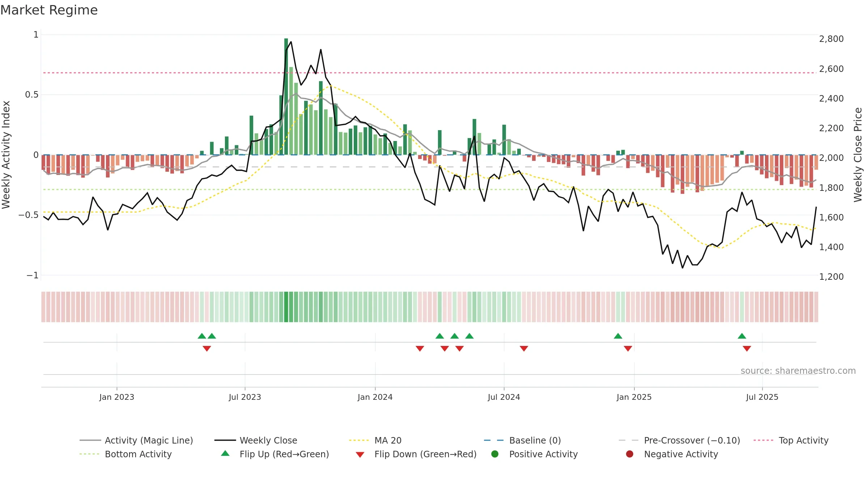
Task: Click the dark red Negative Activity dot icon
Action: (x=630, y=454)
